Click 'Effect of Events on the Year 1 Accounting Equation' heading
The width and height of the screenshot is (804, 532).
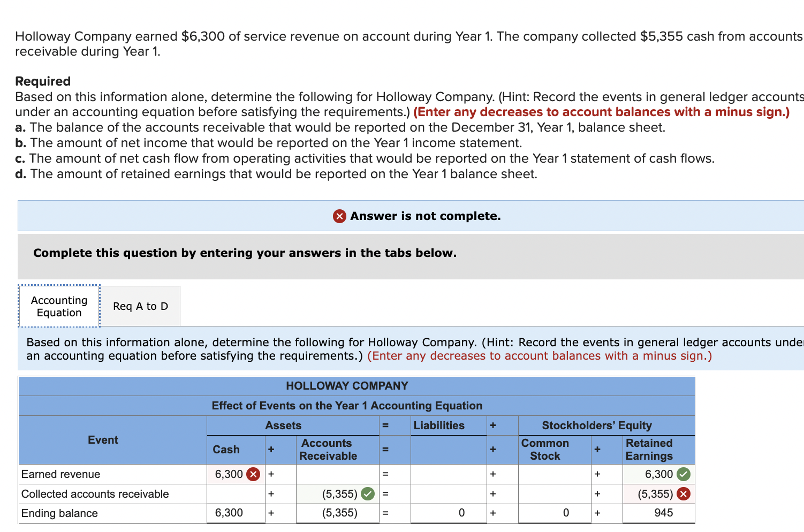click(347, 406)
